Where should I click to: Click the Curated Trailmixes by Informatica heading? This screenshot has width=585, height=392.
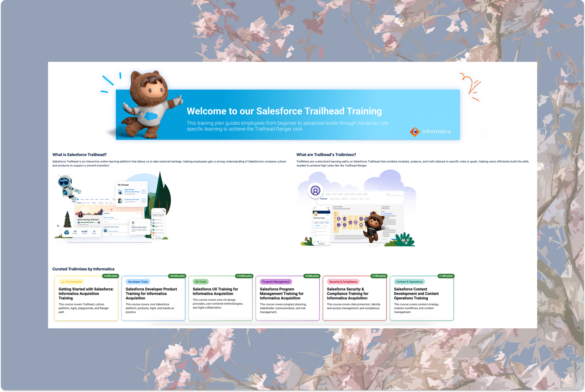[x=83, y=269]
